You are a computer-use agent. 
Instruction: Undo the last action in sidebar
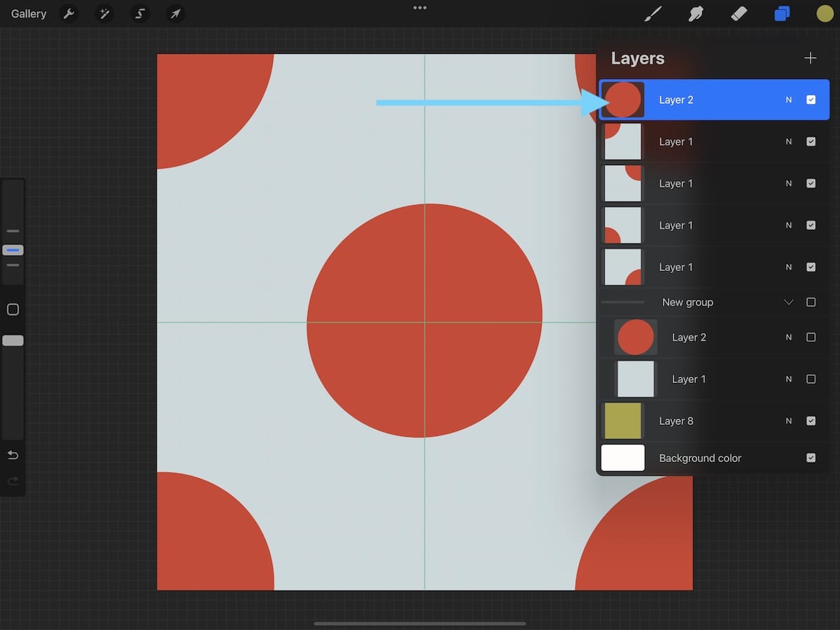point(13,455)
